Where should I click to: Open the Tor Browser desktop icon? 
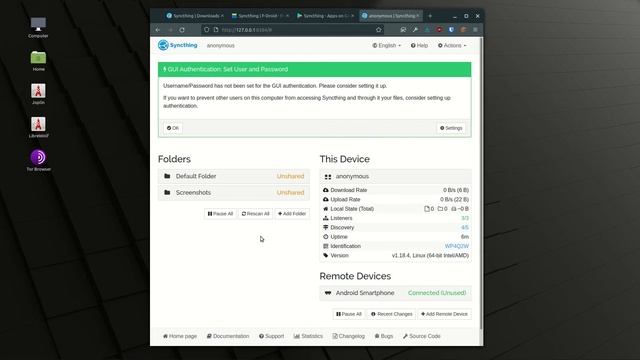38,160
